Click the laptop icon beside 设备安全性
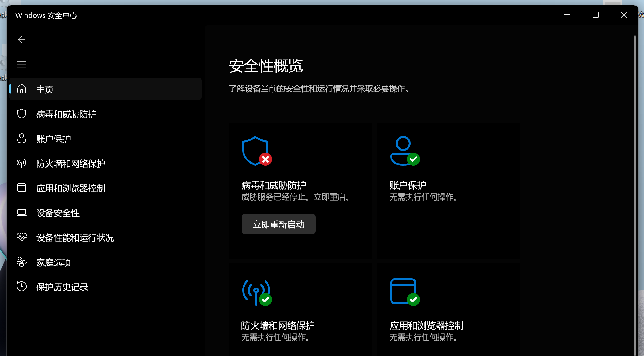Image resolution: width=644 pixels, height=356 pixels. pos(22,213)
